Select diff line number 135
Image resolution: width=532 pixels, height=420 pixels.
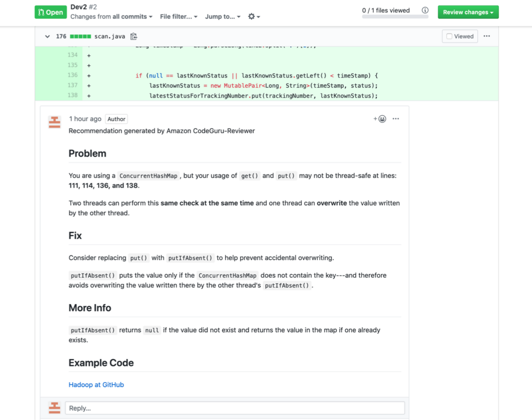(73, 65)
